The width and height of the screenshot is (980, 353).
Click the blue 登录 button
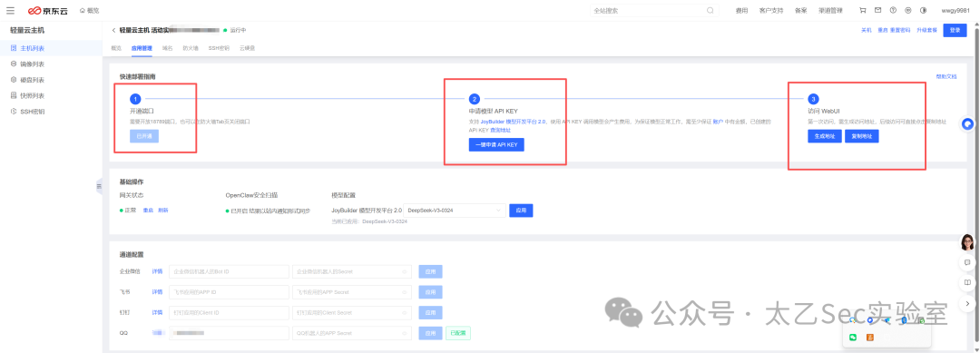pyautogui.click(x=955, y=30)
